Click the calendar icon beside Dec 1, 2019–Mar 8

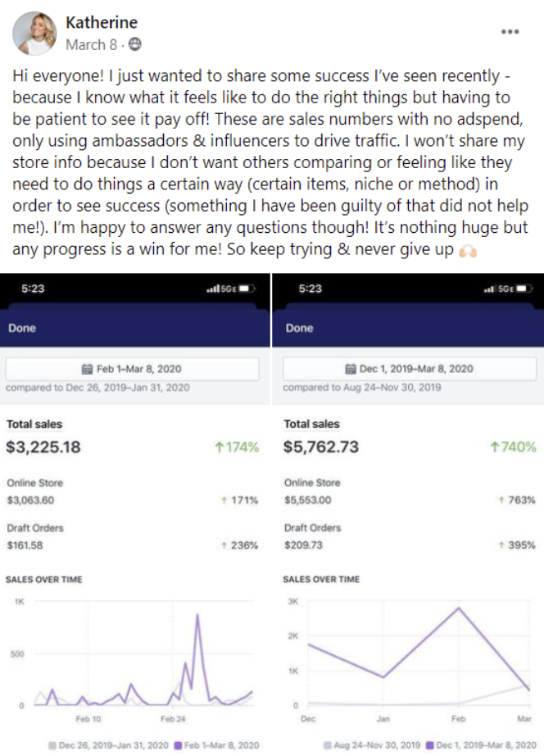351,369
